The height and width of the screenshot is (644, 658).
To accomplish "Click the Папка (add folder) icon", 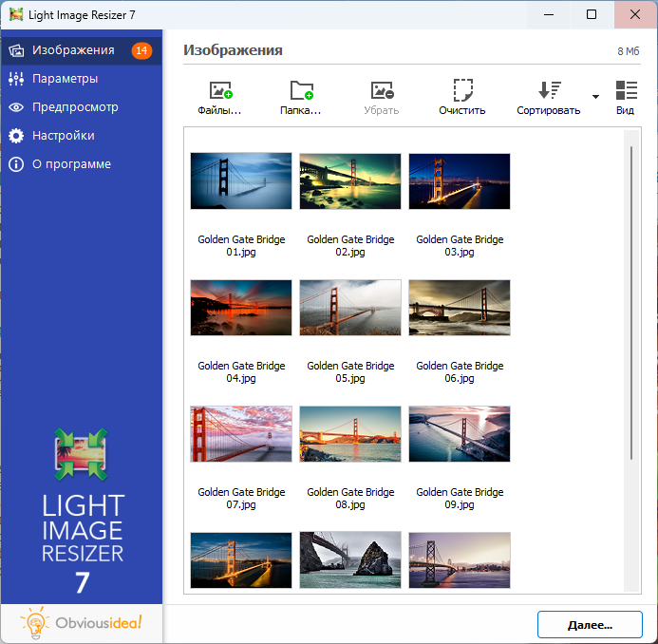I will coord(301,91).
